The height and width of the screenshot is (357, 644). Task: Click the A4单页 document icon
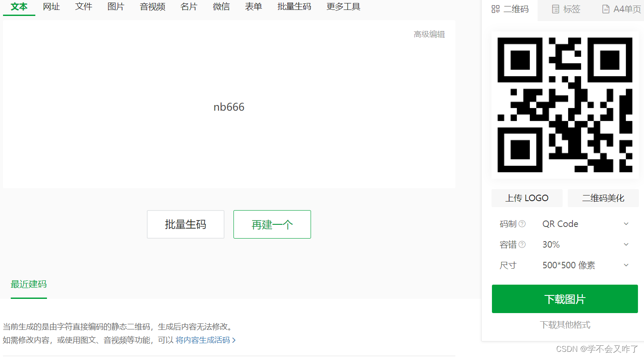pyautogui.click(x=606, y=9)
